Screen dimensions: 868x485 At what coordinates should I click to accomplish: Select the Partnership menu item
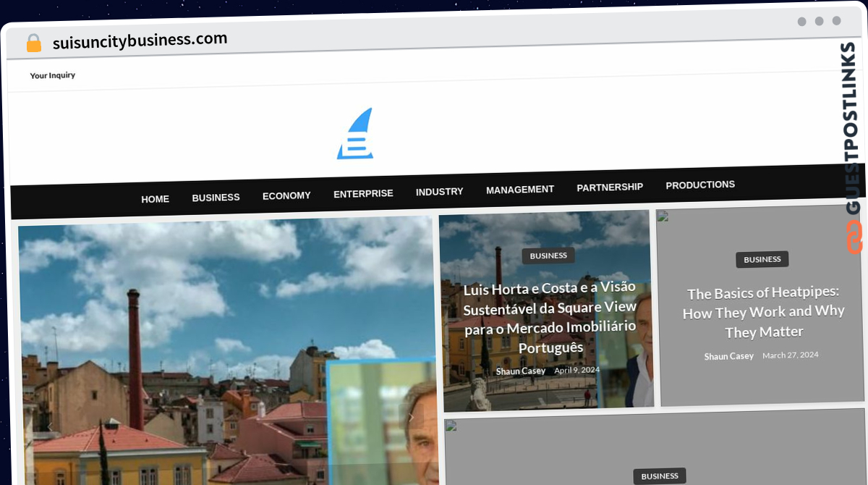click(610, 187)
